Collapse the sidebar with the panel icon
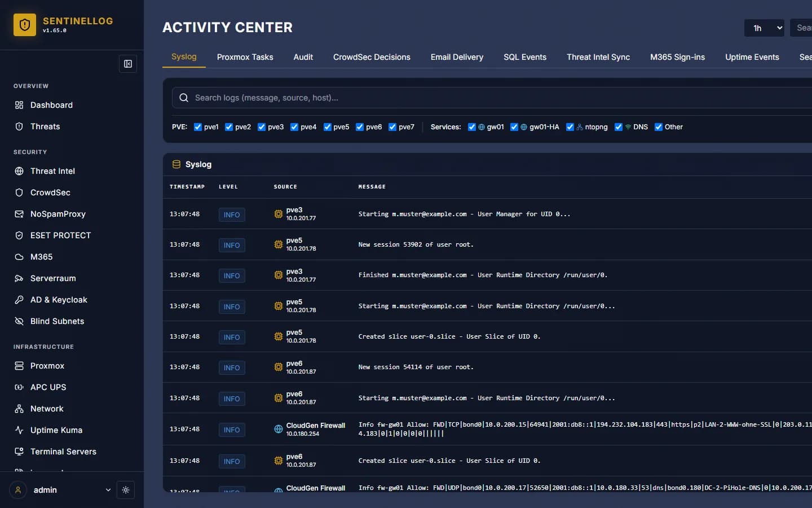This screenshot has width=812, height=508. point(128,64)
